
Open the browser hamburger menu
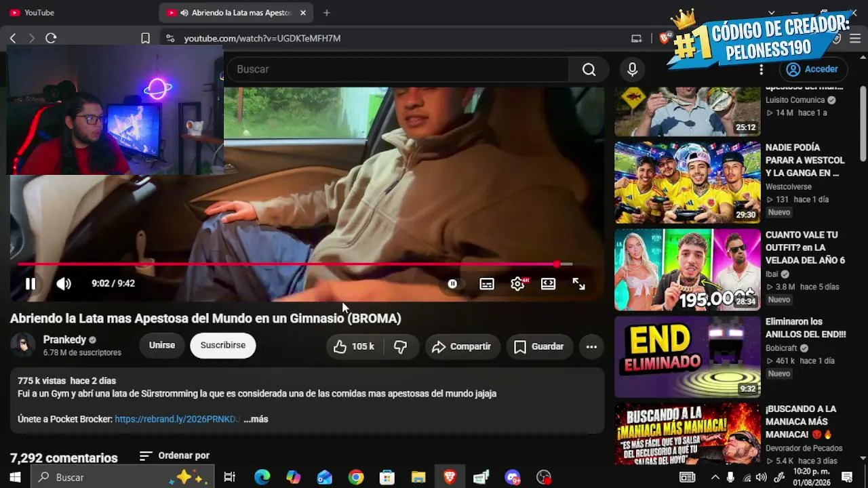855,39
